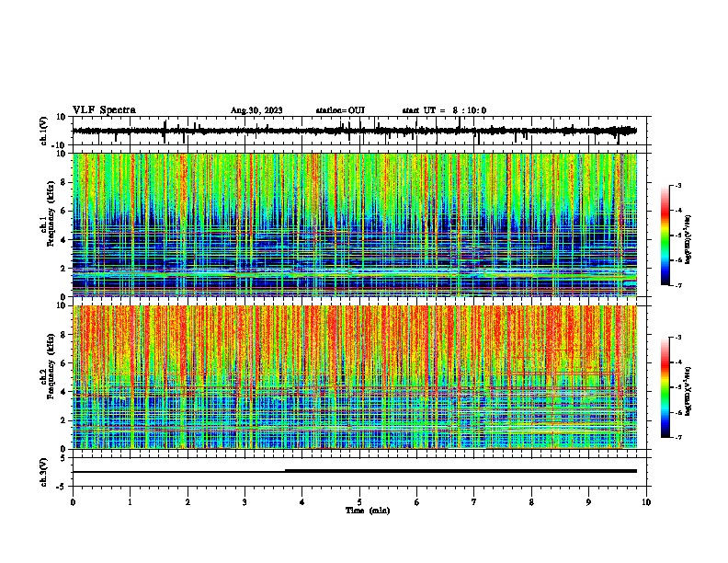Click time axis tick label '3'

coord(245,502)
